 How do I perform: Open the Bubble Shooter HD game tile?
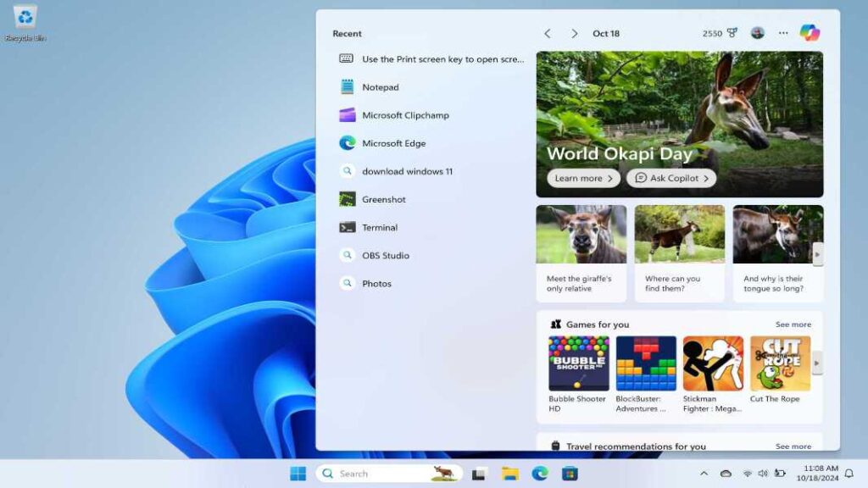pos(579,364)
